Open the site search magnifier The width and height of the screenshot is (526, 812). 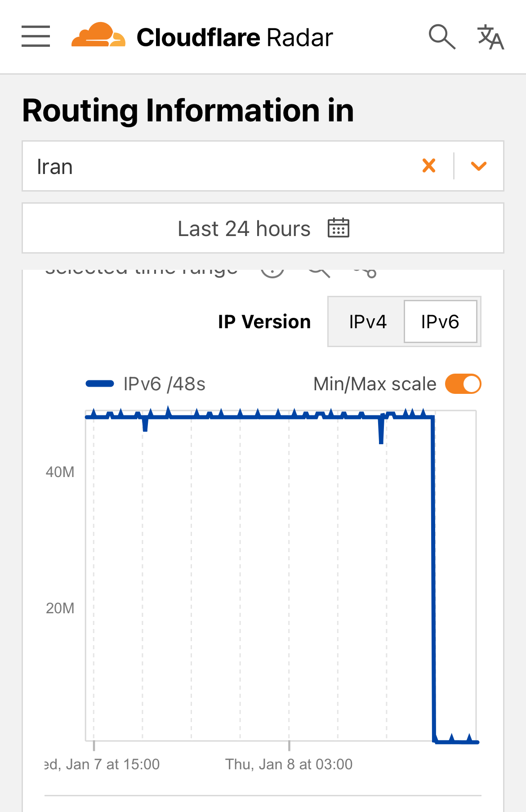(442, 37)
